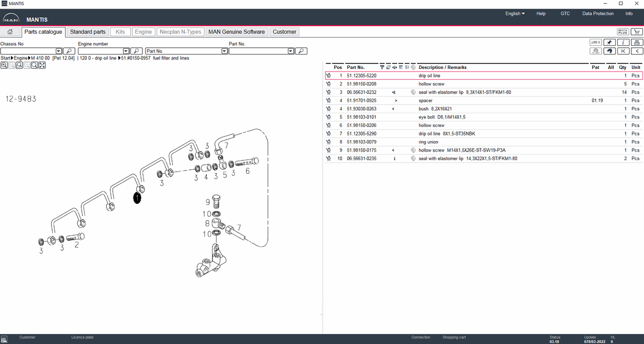Screen dimensions: 644x344
Task: Click the pin icon button
Action: click(609, 43)
